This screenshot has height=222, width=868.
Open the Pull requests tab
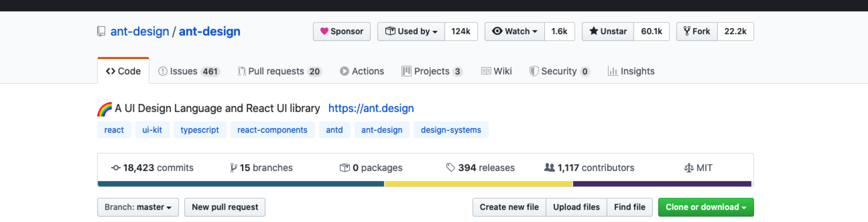click(280, 71)
